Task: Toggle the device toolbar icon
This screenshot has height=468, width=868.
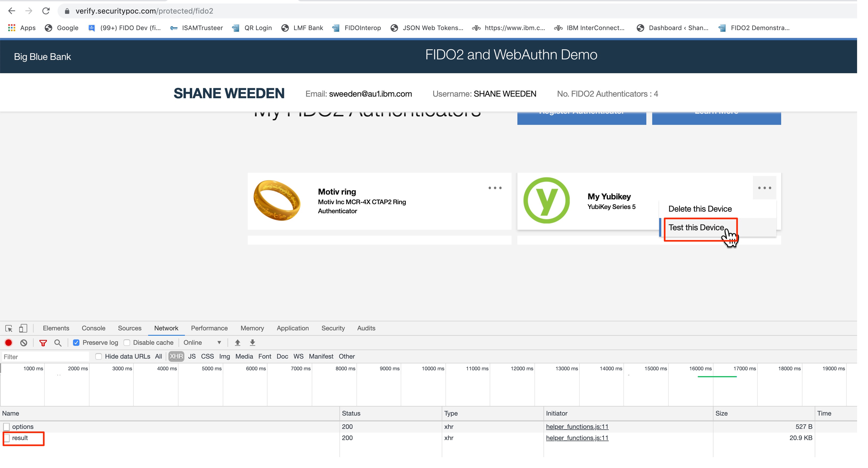Action: pyautogui.click(x=23, y=328)
